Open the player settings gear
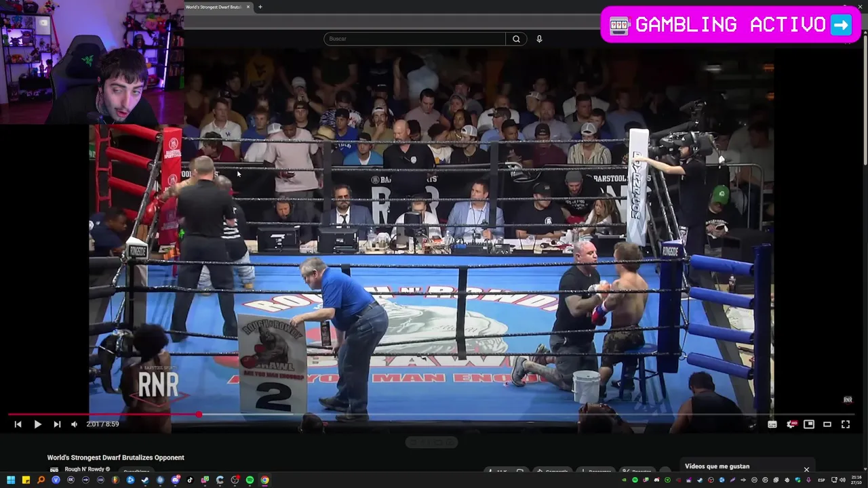 tap(791, 424)
